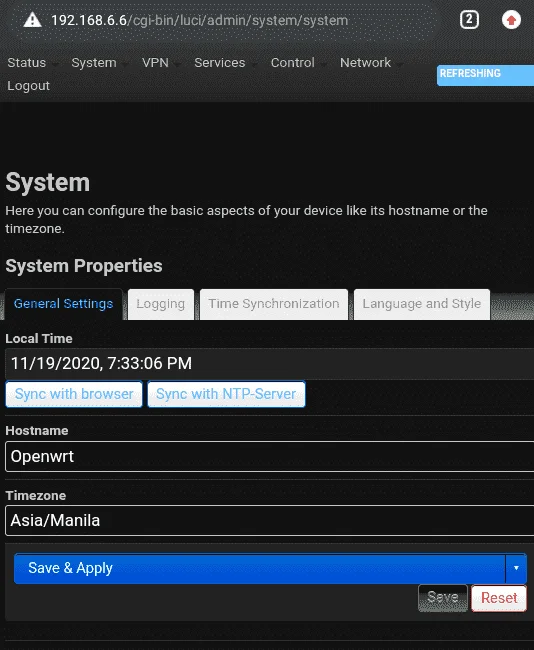The height and width of the screenshot is (650, 534).
Task: Tap the address bar URL
Action: coord(199,20)
